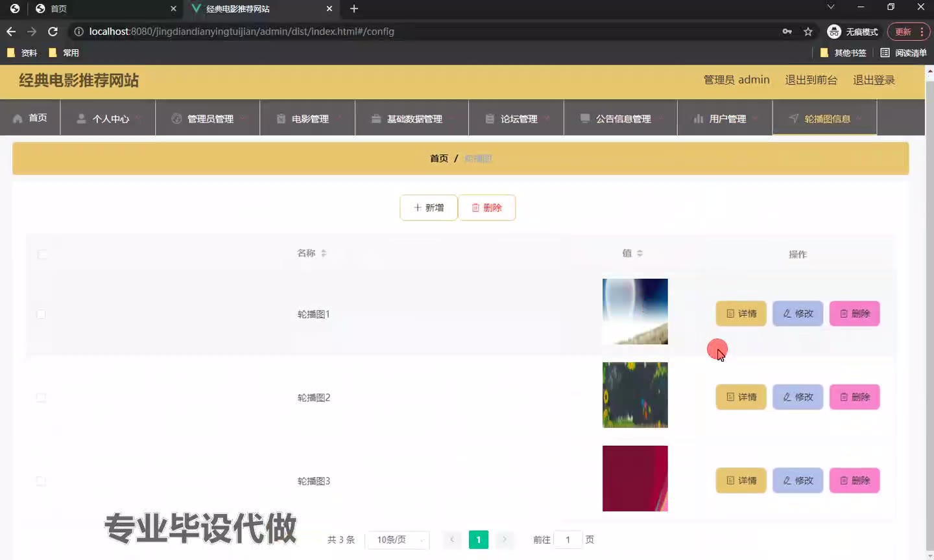Open the 10条/页 page size dropdown
The height and width of the screenshot is (560, 934).
pos(397,539)
